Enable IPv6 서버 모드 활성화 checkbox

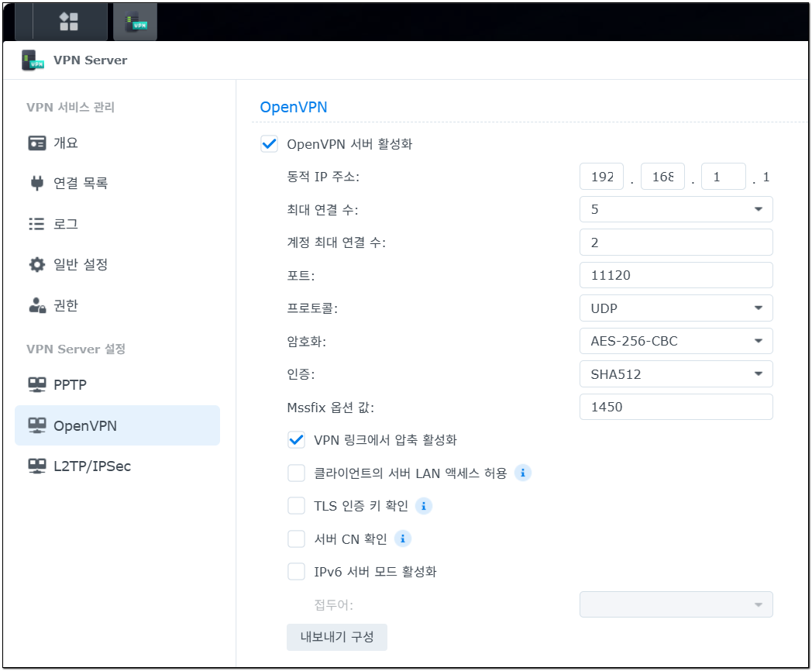tap(296, 572)
